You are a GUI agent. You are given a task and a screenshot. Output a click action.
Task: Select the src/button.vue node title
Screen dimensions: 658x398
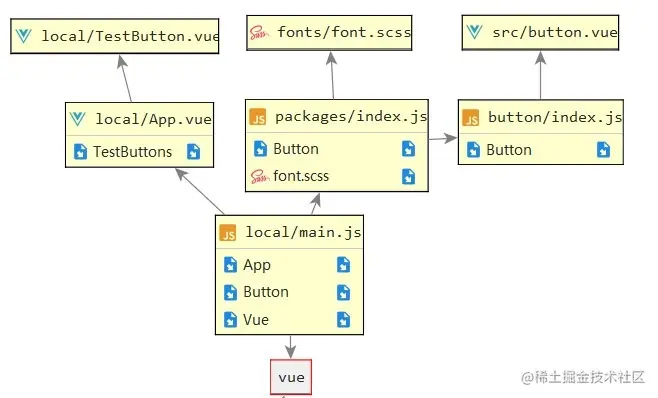(x=555, y=32)
